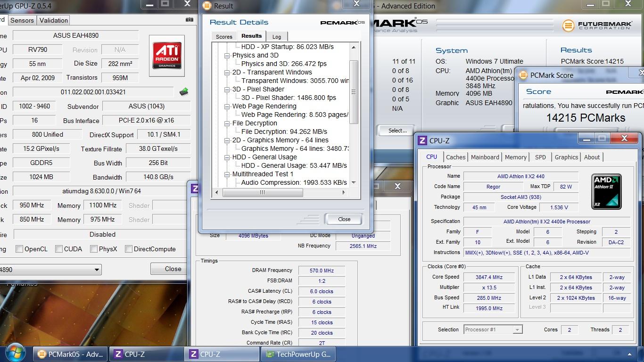Click the vertical scrollbar thumb in results list
This screenshot has width=644, height=362.
[354, 92]
